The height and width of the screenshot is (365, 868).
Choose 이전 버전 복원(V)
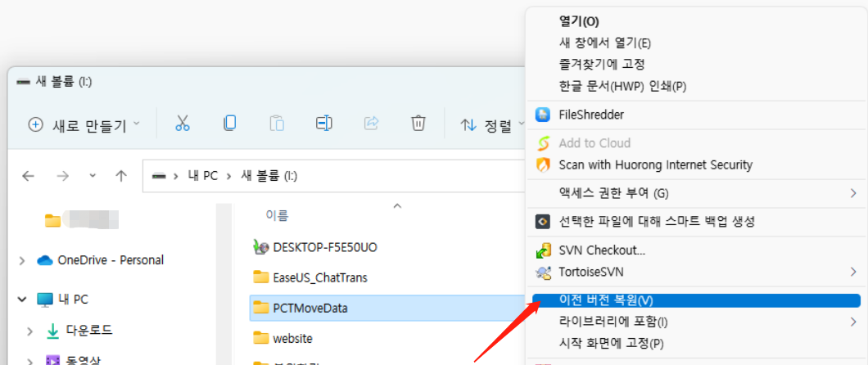click(x=696, y=300)
